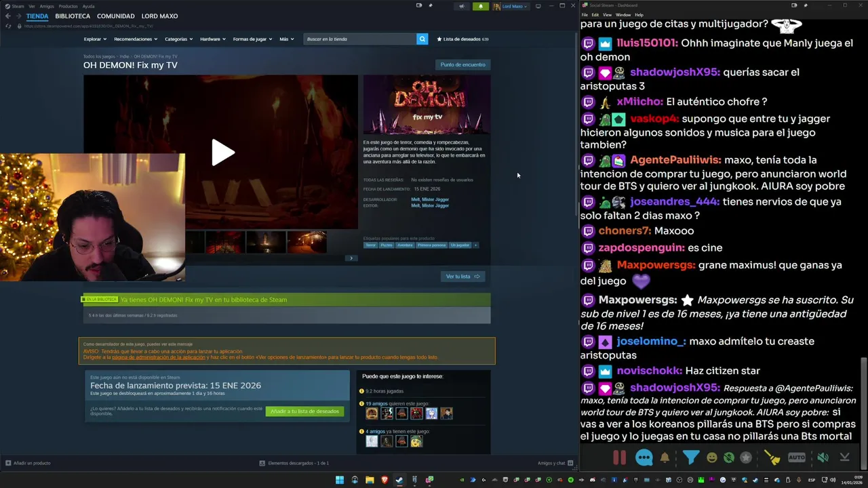Image resolution: width=868 pixels, height=488 pixels.
Task: Play the OH DEMON trailer video
Action: [x=222, y=152]
